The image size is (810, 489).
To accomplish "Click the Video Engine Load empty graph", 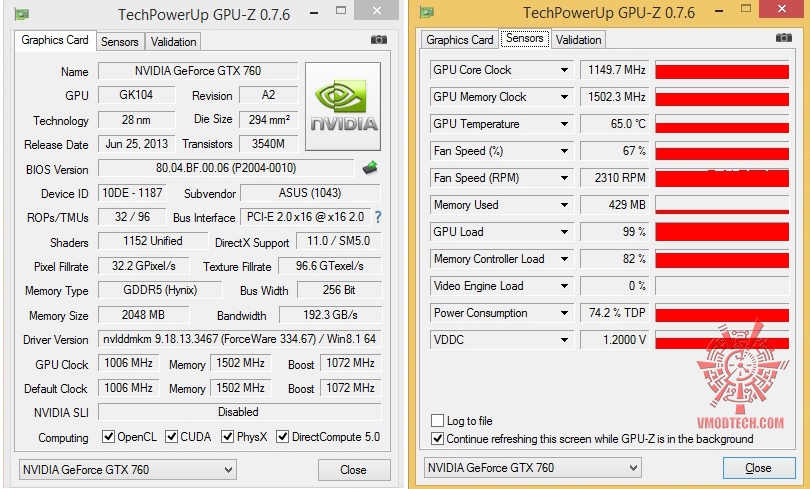I will click(722, 286).
